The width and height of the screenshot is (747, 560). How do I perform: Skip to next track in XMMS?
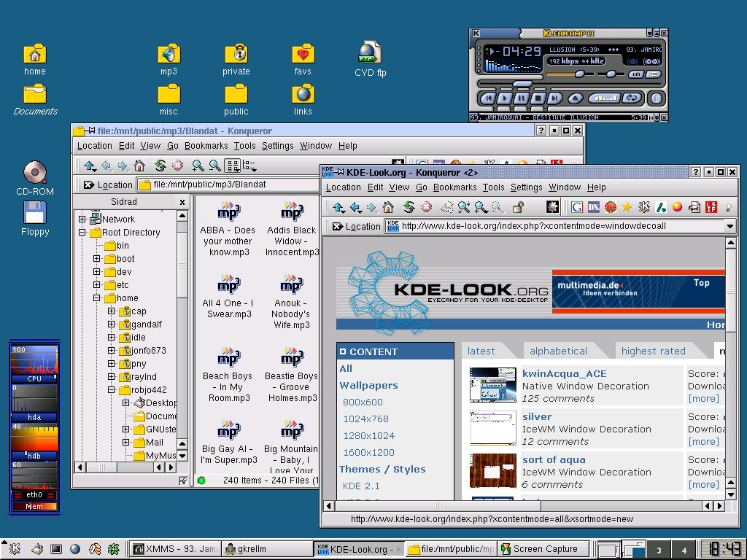click(x=554, y=98)
